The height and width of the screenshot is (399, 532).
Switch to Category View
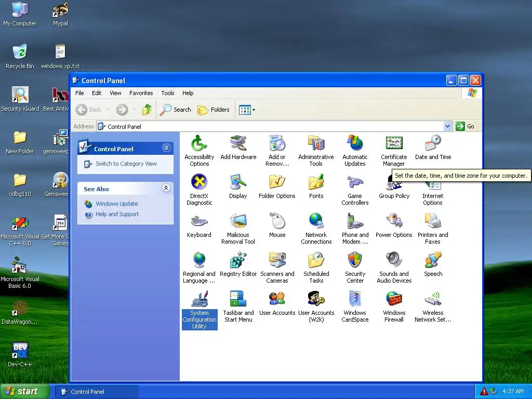126,164
